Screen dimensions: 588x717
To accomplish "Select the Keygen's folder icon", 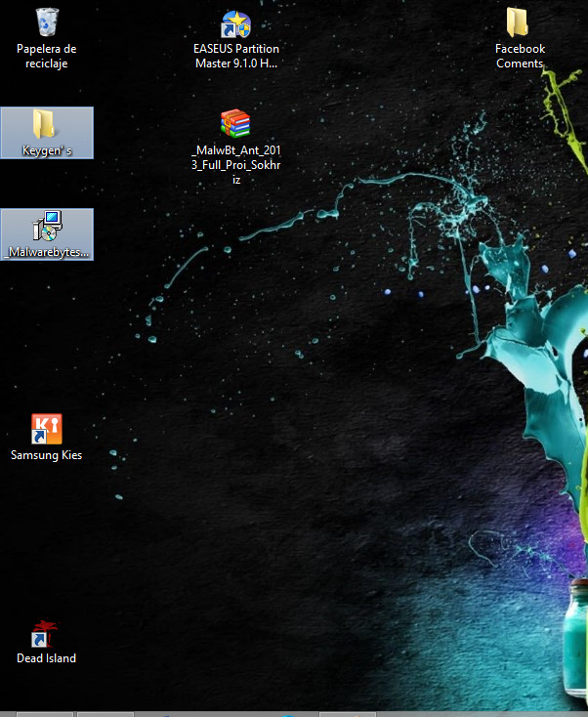I will [44, 123].
